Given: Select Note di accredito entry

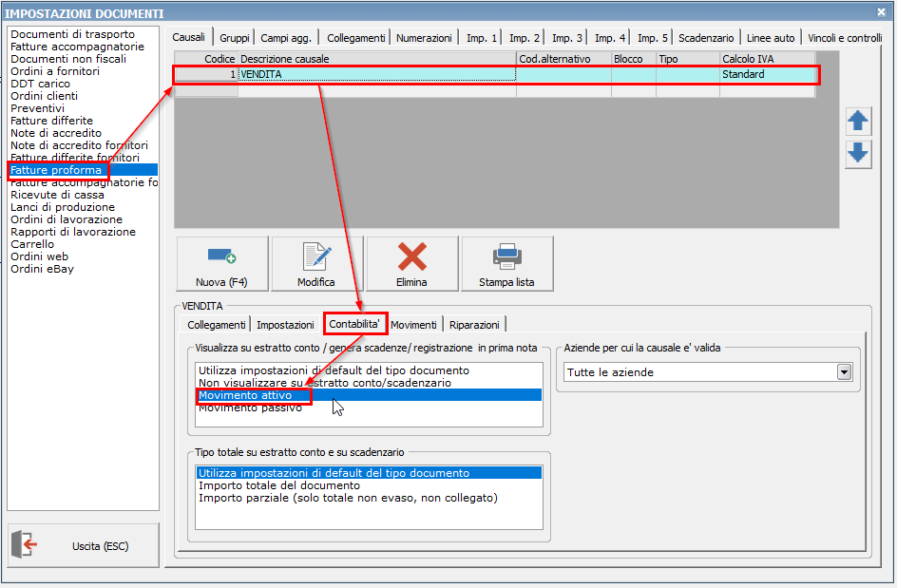Looking at the screenshot, I should pos(55,133).
